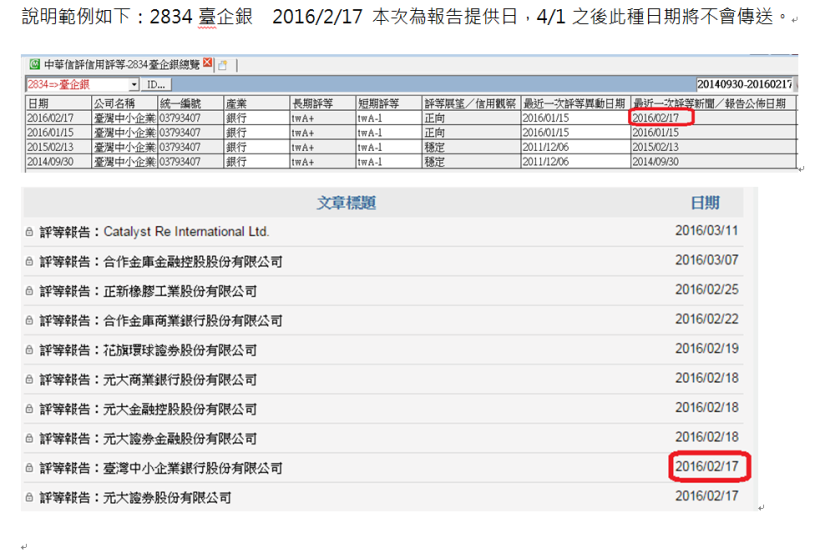
Task: Click the article date 2016/02/25
Action: pos(707,289)
